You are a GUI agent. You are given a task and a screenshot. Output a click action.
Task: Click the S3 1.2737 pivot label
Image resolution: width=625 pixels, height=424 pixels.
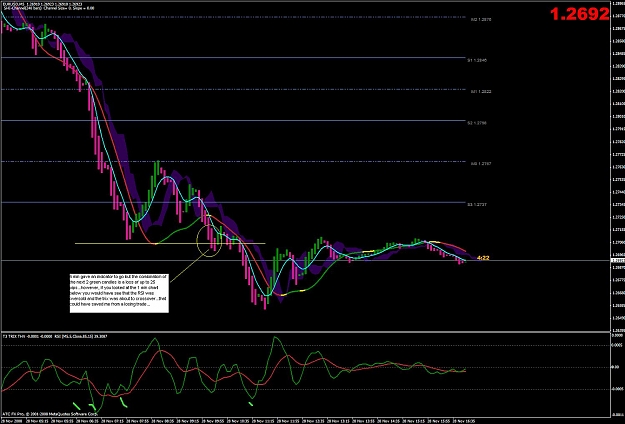pos(477,204)
